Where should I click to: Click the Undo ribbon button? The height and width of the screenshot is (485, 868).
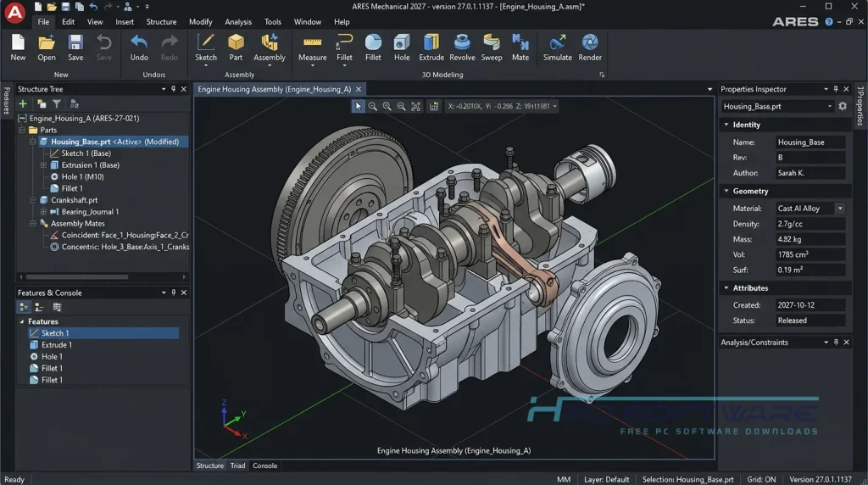139,47
